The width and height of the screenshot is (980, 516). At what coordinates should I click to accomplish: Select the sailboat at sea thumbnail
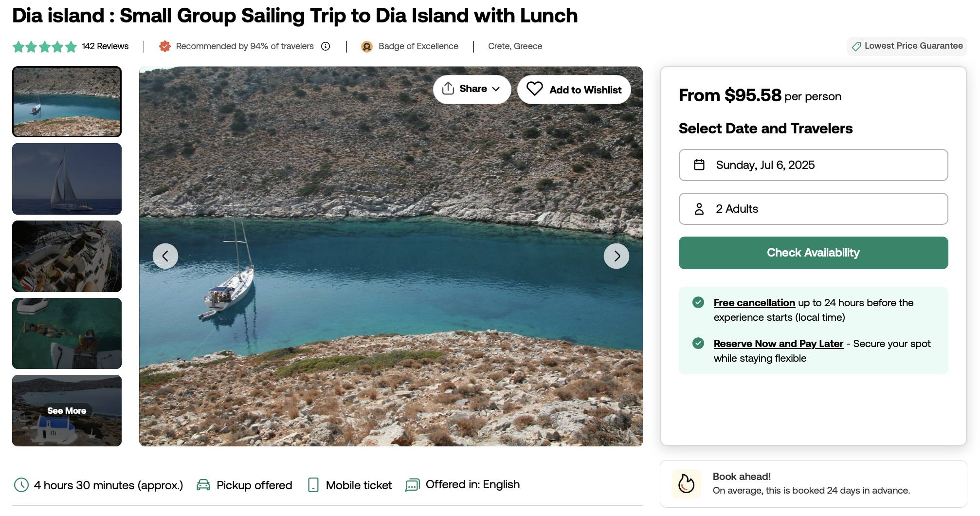tap(67, 179)
